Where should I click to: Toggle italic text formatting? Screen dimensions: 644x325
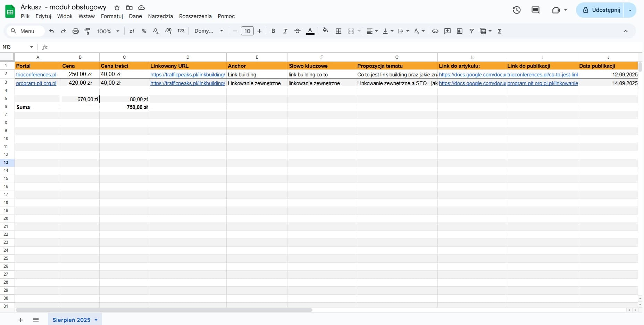pyautogui.click(x=285, y=31)
